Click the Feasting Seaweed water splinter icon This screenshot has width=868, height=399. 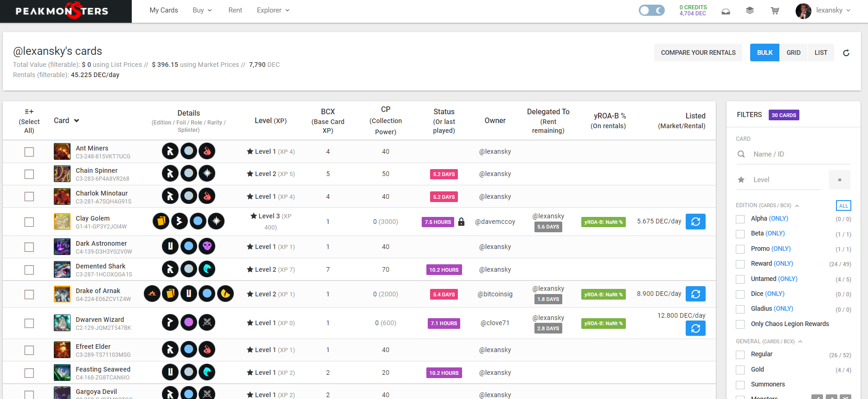click(207, 372)
